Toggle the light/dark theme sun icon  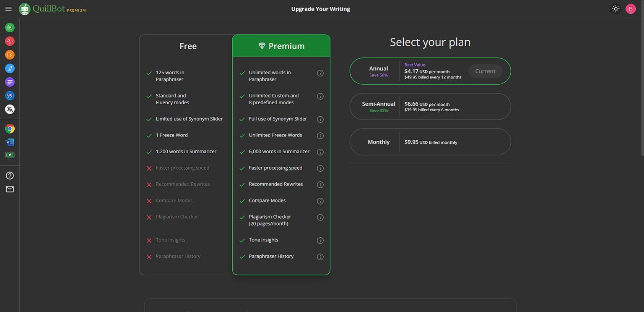click(x=615, y=9)
